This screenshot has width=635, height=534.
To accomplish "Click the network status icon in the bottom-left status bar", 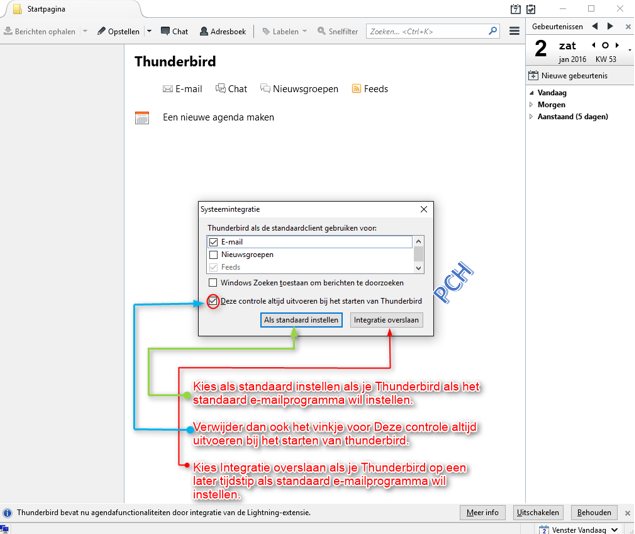I will (4, 529).
